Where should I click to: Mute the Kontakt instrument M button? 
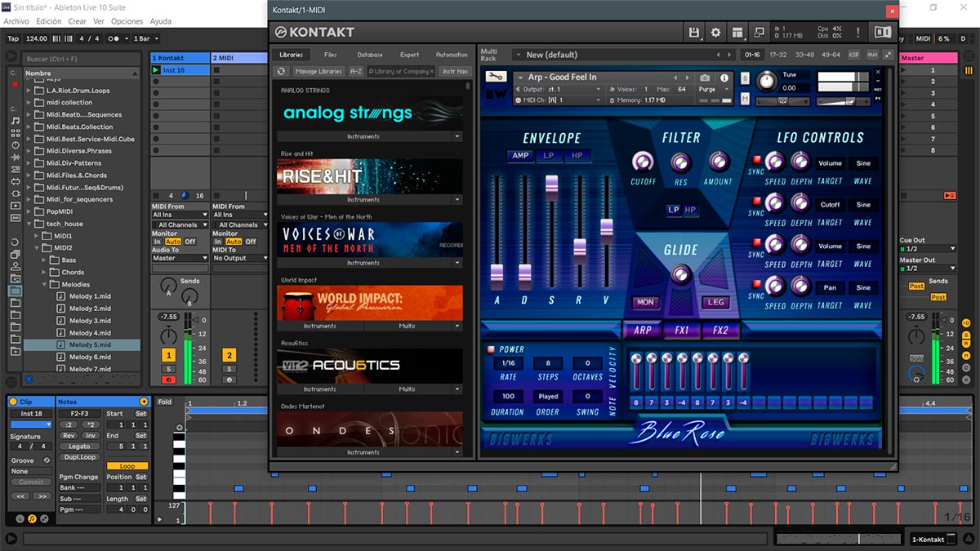pos(746,99)
